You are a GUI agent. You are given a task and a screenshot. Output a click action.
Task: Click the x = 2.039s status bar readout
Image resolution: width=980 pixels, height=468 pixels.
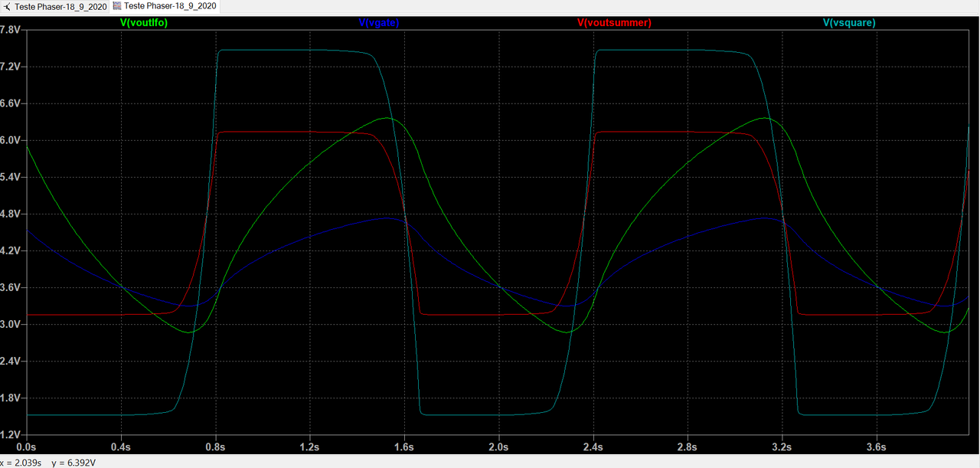click(21, 463)
